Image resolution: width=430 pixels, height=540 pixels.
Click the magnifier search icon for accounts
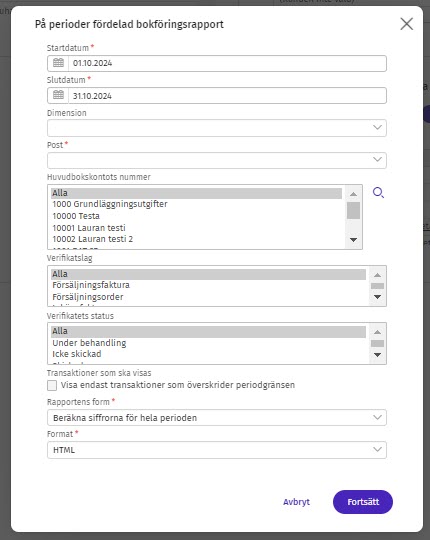(378, 193)
